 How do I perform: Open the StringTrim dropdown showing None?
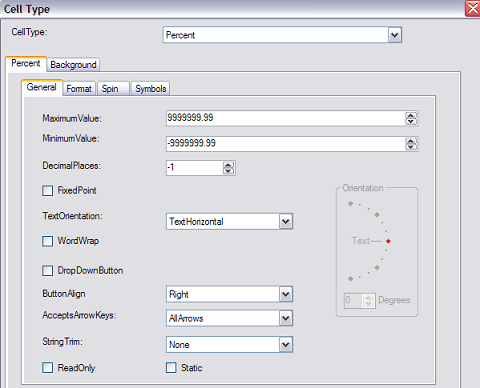coord(229,344)
